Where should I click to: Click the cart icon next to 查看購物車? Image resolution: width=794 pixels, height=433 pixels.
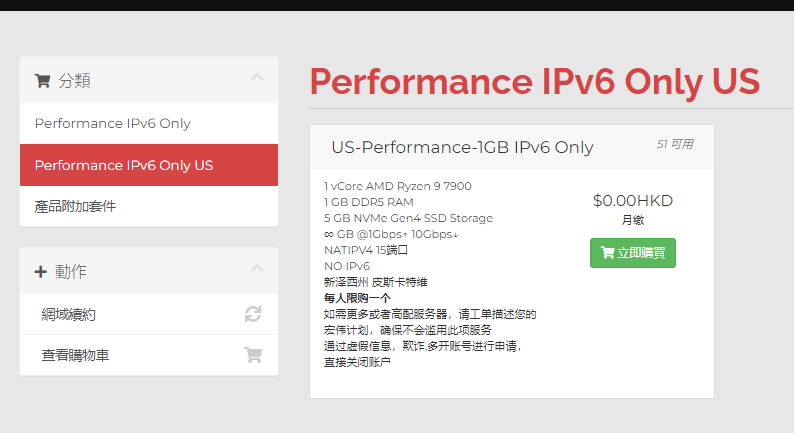click(253, 354)
